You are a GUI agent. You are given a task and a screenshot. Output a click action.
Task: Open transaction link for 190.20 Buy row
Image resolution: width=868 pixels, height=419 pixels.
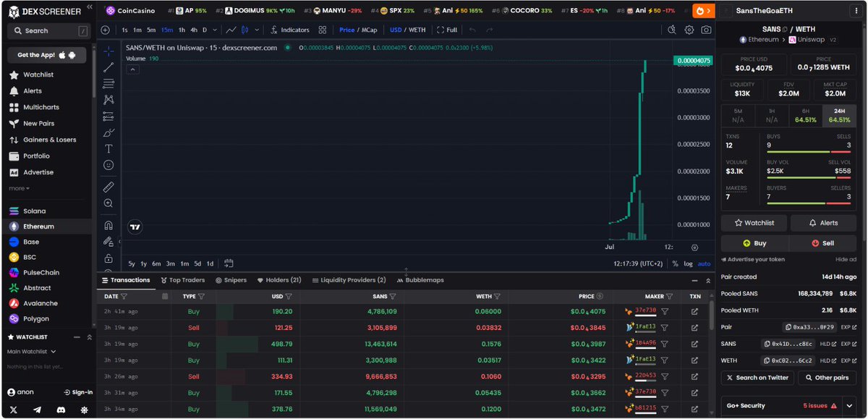click(694, 312)
